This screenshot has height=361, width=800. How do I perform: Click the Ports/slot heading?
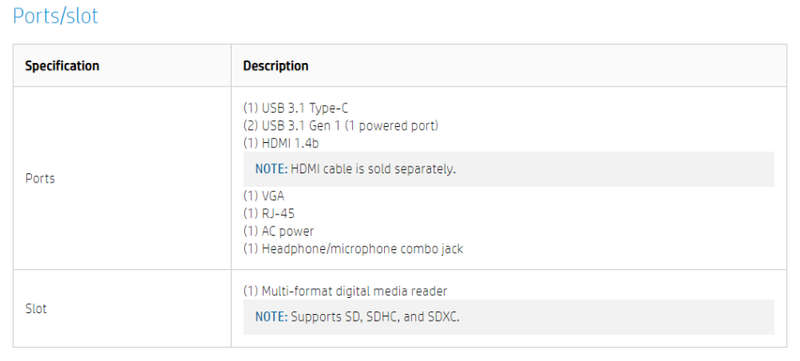point(56,16)
